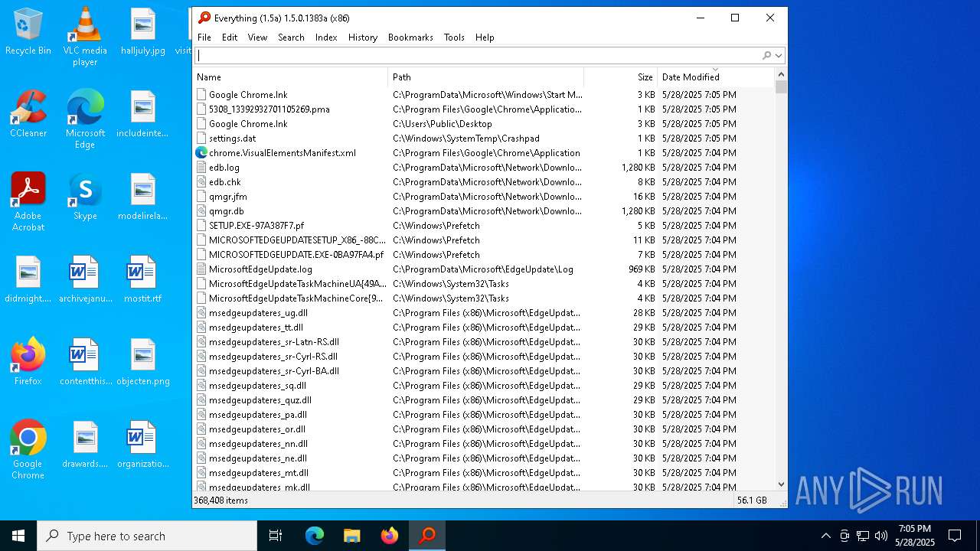The image size is (980, 551).
Task: Click the results list scroll-down arrow
Action: pos(781,484)
